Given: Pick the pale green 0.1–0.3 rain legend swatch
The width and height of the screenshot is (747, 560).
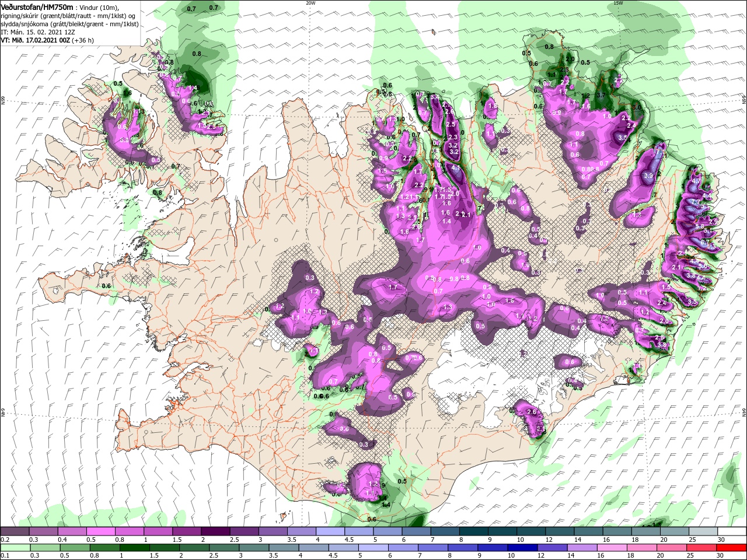Looking at the screenshot, I should click(15, 548).
